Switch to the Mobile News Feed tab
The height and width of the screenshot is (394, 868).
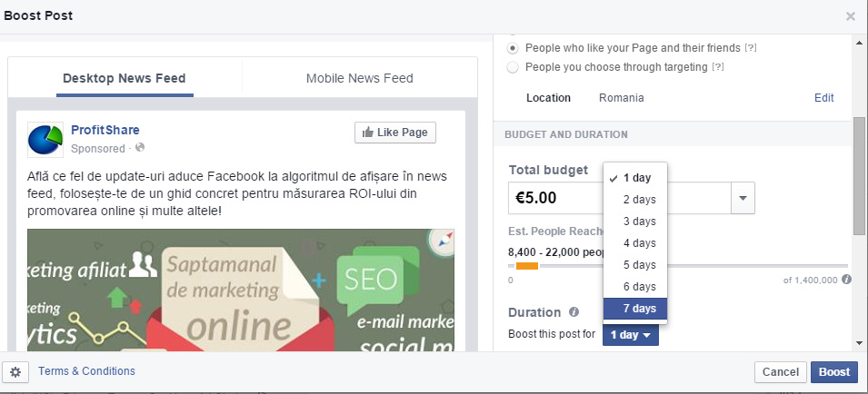coord(359,78)
